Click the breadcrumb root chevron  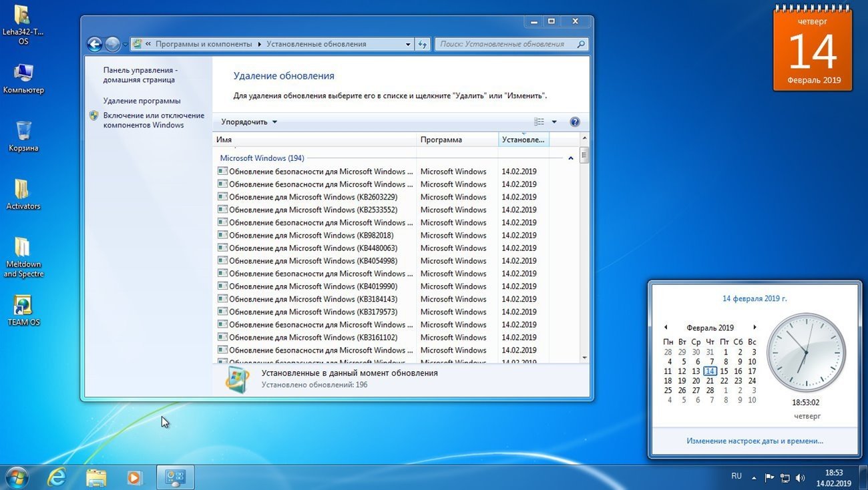click(148, 44)
